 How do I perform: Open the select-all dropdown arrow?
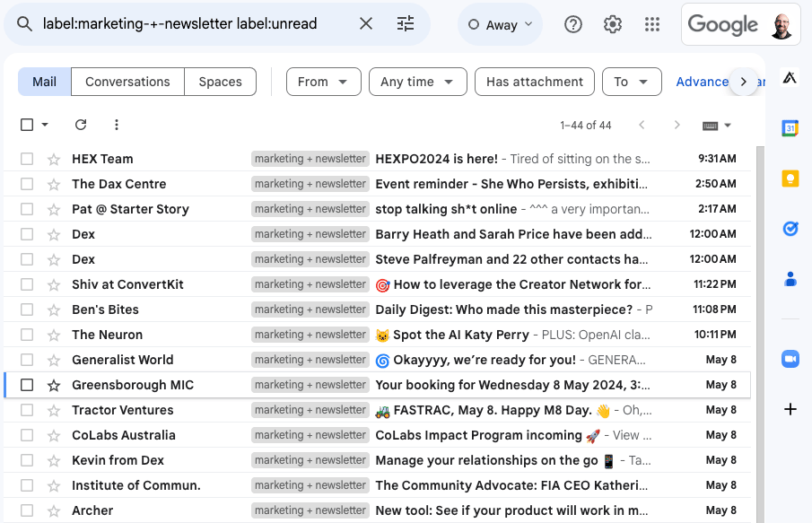pos(45,125)
